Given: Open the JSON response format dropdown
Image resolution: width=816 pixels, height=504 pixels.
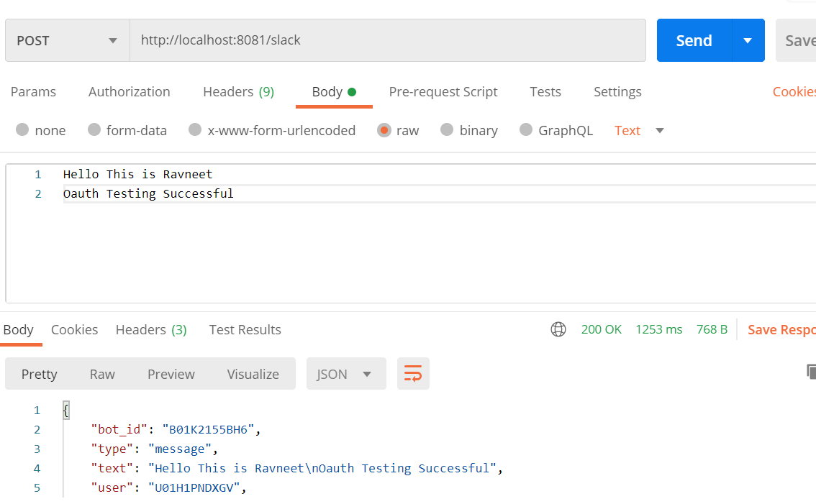Looking at the screenshot, I should 345,374.
